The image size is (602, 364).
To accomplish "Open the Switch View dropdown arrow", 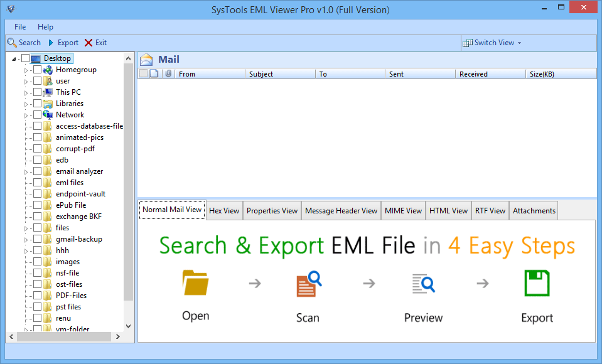I will [x=520, y=43].
